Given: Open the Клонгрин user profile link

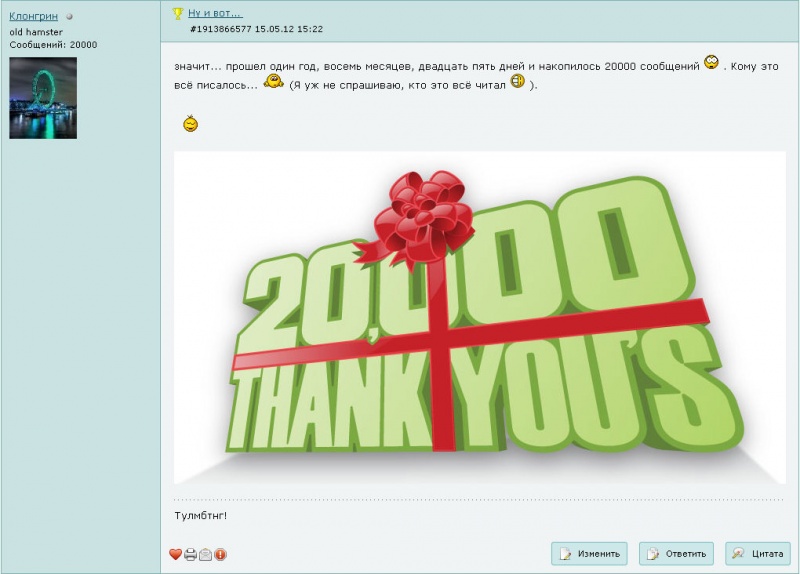Looking at the screenshot, I should point(34,16).
